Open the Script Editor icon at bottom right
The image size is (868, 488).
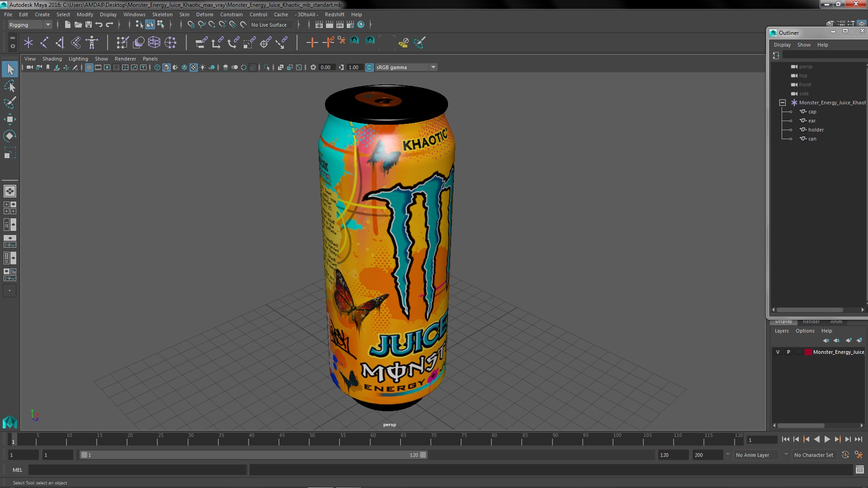[x=860, y=470]
